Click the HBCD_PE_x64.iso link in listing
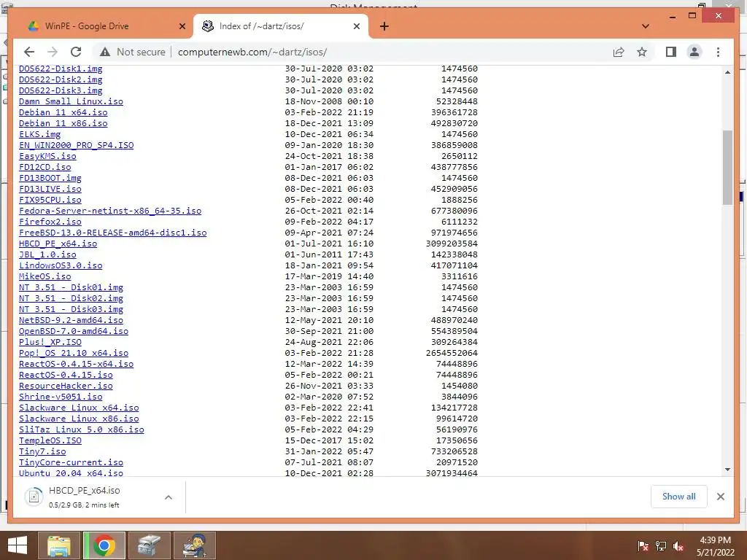Screen dimensions: 747x560 coord(58,244)
